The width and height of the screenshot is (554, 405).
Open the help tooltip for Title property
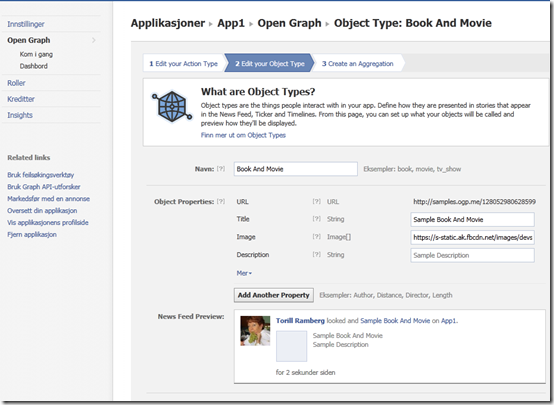point(317,219)
